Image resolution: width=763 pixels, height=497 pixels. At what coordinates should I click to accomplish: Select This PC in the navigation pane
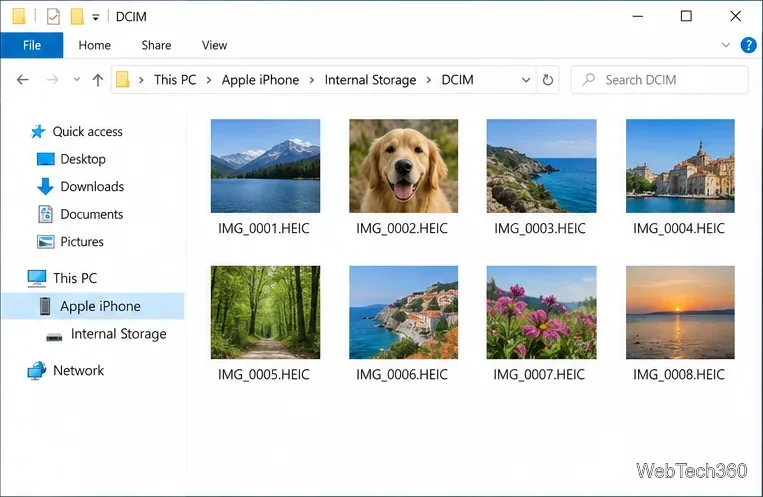pos(75,278)
